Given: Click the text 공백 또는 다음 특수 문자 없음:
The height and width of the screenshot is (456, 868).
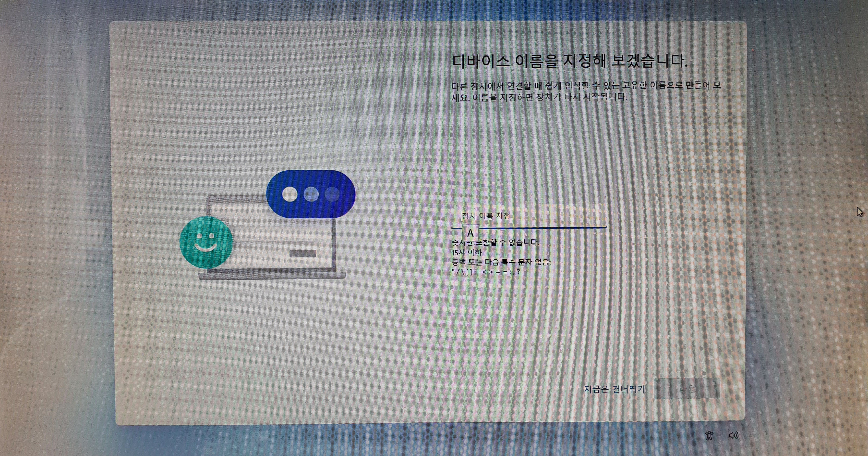Looking at the screenshot, I should pyautogui.click(x=501, y=262).
